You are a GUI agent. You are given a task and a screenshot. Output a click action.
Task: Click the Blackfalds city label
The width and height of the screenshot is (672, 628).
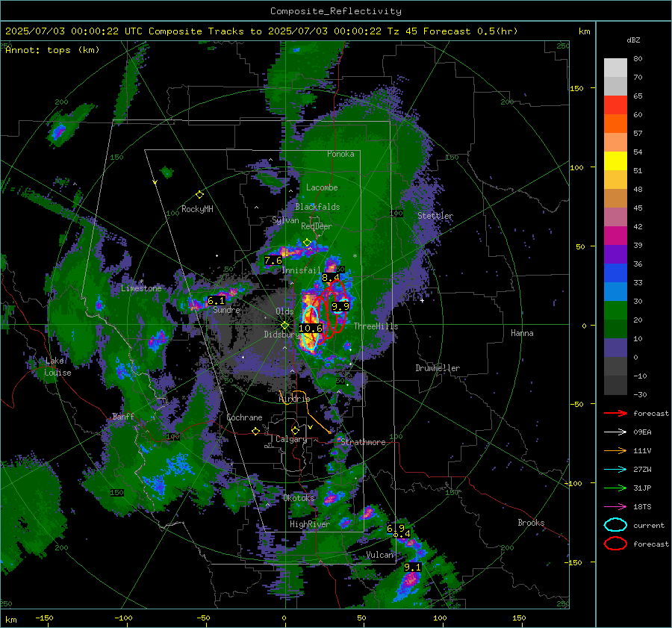(x=317, y=207)
